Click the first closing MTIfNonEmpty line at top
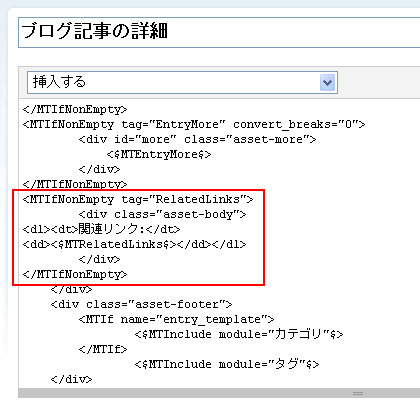Image resolution: width=420 pixels, height=412 pixels. click(75, 109)
